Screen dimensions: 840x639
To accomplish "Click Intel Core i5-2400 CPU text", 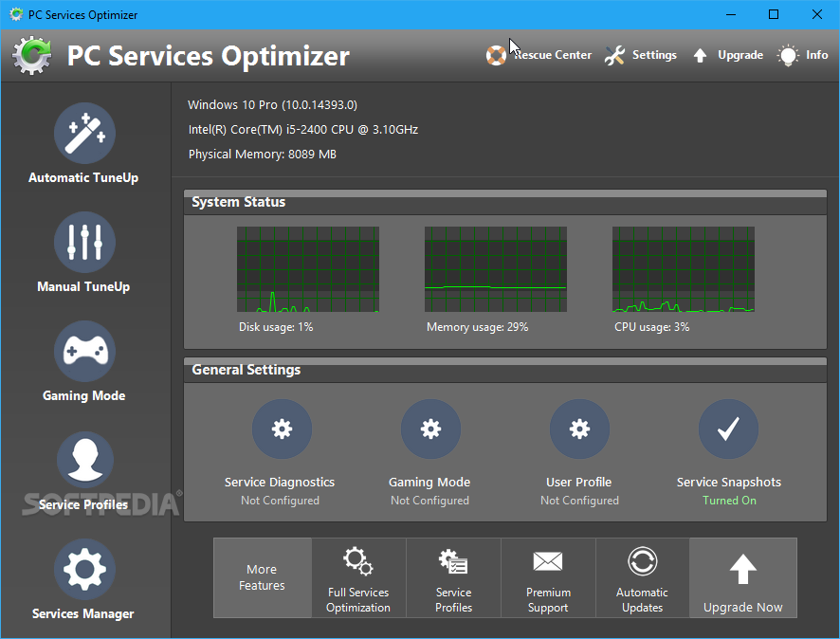I will [303, 130].
